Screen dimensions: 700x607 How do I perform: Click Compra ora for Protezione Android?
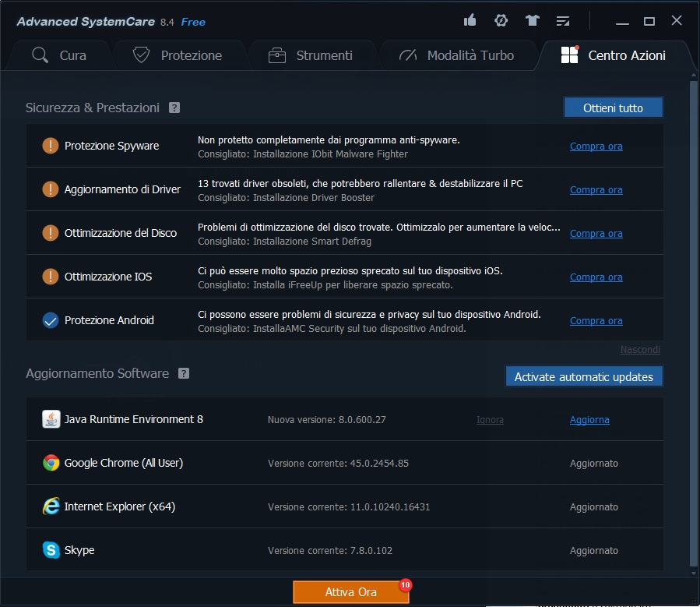coord(596,321)
